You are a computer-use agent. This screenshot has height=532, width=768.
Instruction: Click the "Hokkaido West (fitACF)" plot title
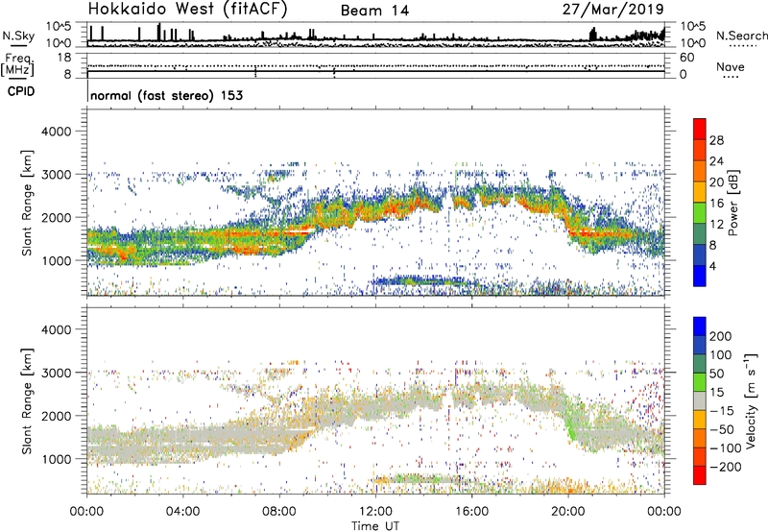coord(187,9)
